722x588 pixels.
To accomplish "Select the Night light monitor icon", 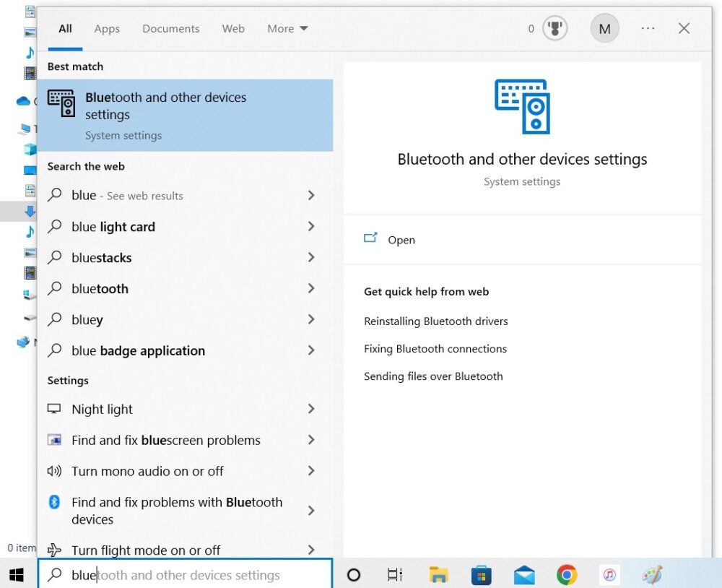I will click(x=54, y=409).
